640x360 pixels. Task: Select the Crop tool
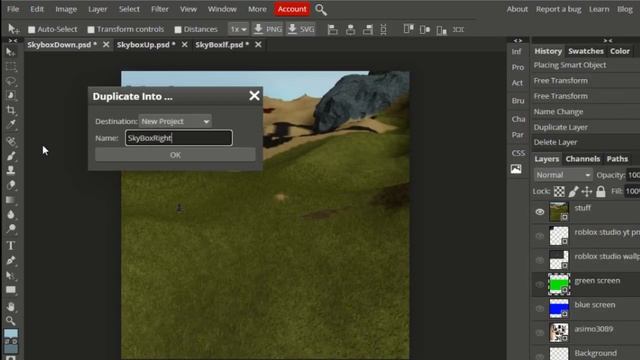[11, 110]
